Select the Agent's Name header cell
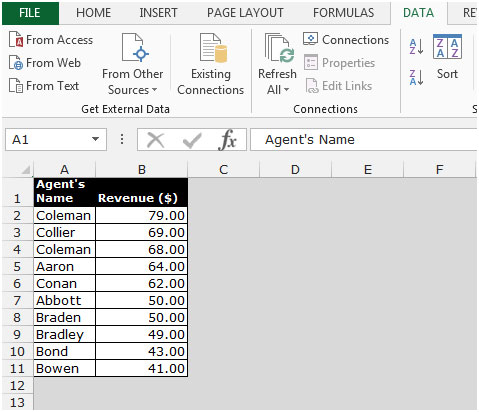The image size is (479, 412). point(65,192)
